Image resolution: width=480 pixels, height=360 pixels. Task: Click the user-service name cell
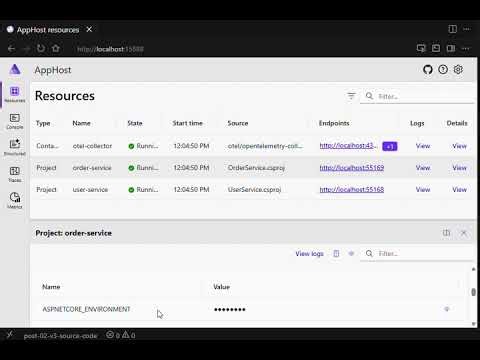coord(90,189)
